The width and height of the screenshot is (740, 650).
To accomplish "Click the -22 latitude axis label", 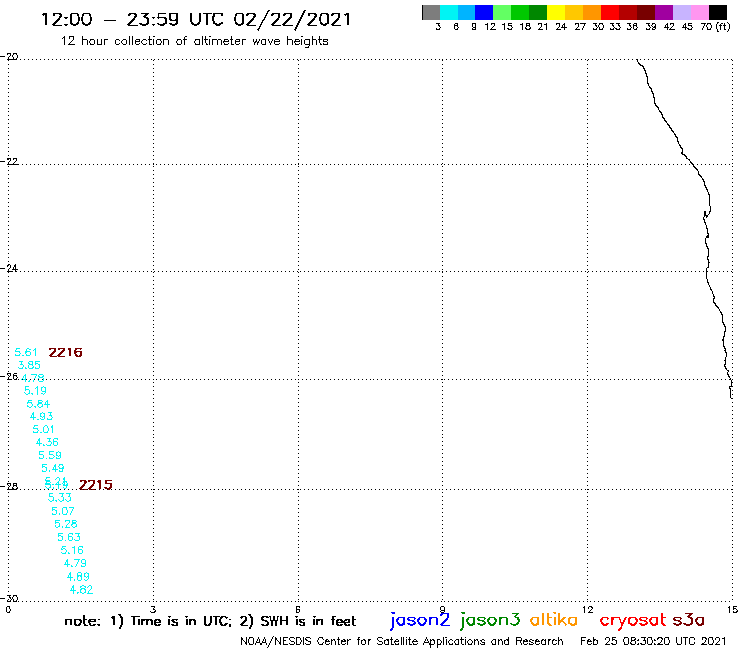I will coord(10,161).
